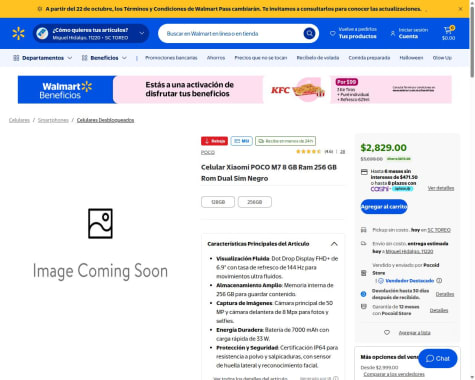475x380 pixels.
Task: Open Promociones bancarias nav link
Action: [171, 58]
